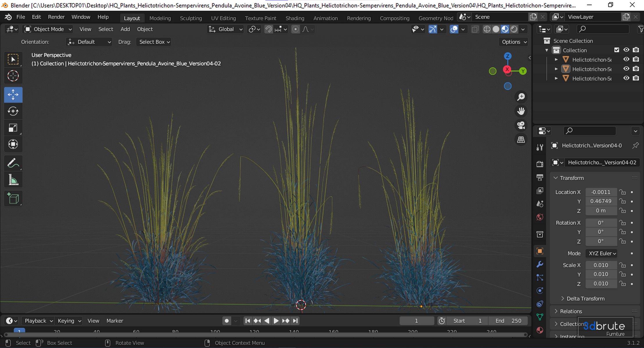
Task: Click the Location X value field
Action: 601,192
